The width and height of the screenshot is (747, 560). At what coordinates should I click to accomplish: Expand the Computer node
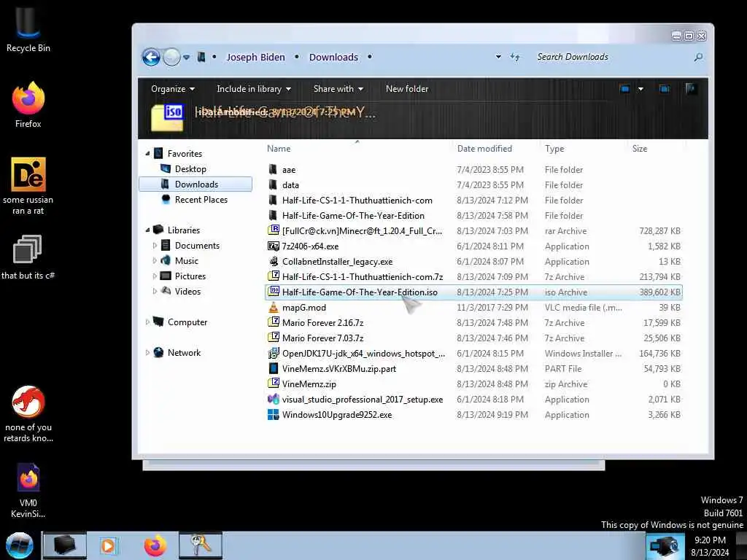pyautogui.click(x=147, y=322)
